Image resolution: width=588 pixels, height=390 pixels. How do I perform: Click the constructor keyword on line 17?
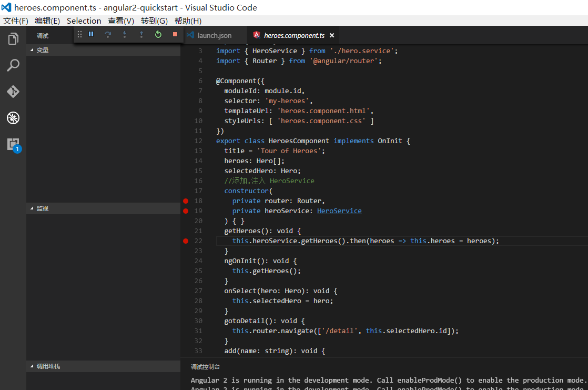(x=246, y=191)
